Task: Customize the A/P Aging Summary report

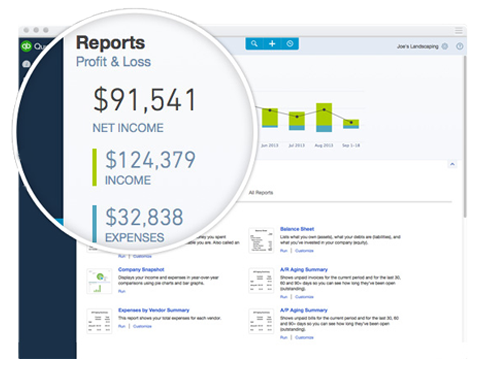Action: [304, 337]
